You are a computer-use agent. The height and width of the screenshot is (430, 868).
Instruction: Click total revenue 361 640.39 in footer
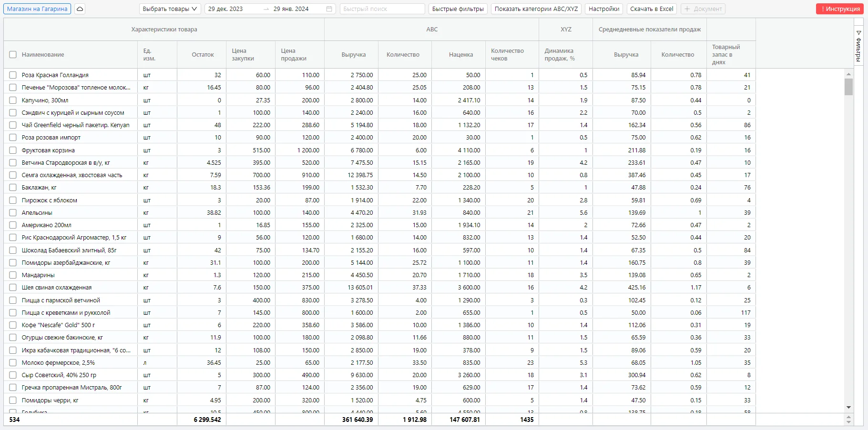[x=357, y=420]
